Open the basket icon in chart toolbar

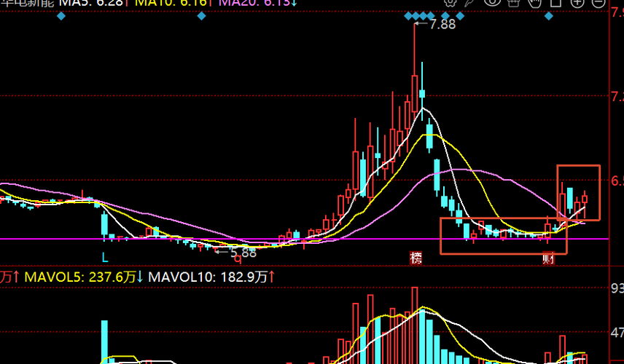pos(514,3)
